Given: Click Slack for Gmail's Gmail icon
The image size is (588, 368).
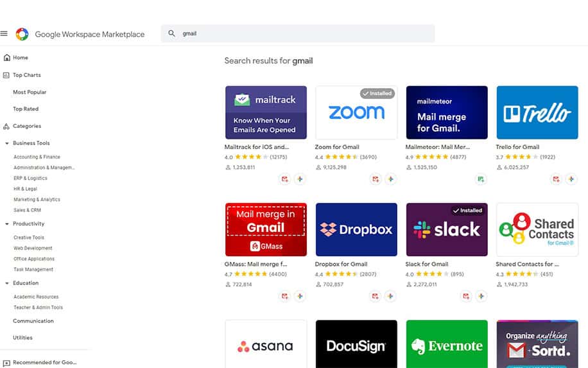Looking at the screenshot, I should pyautogui.click(x=466, y=296).
